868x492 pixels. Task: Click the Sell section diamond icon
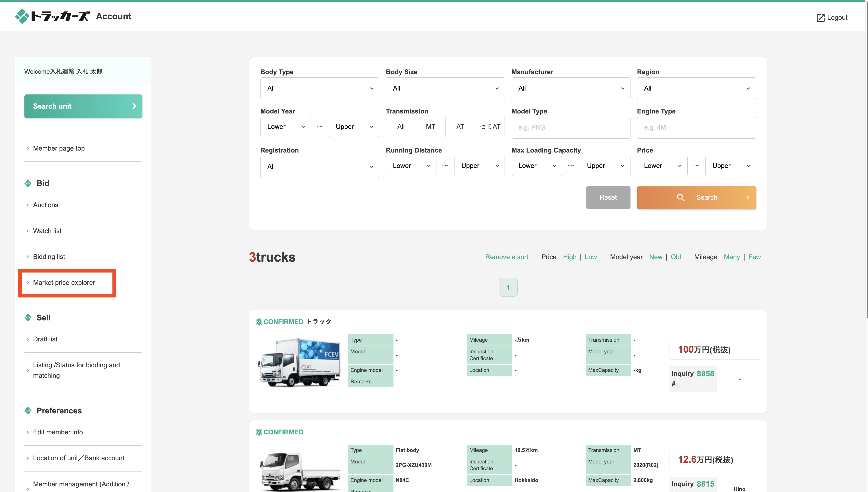click(x=28, y=318)
